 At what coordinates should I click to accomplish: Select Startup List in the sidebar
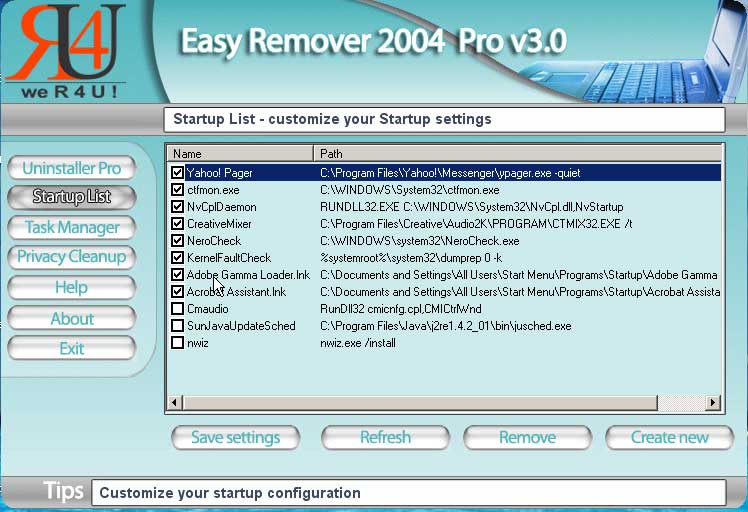pos(72,197)
